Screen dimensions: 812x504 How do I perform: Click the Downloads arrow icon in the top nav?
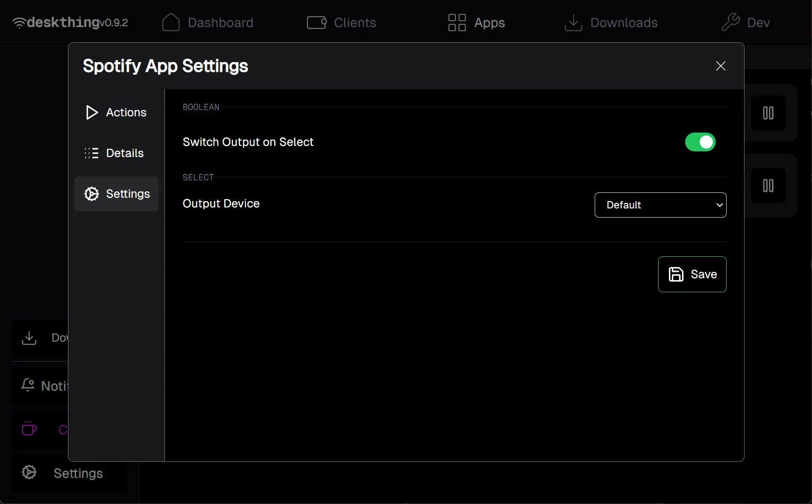tap(573, 23)
